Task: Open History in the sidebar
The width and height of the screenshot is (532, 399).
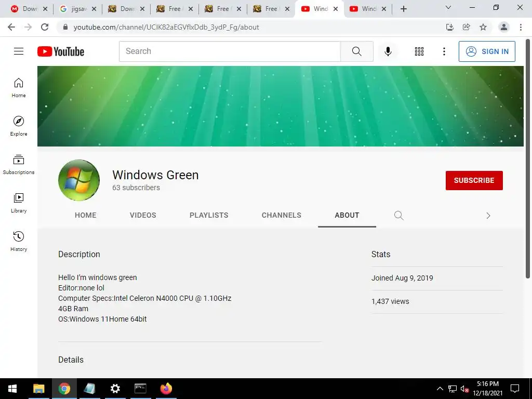Action: click(x=19, y=241)
